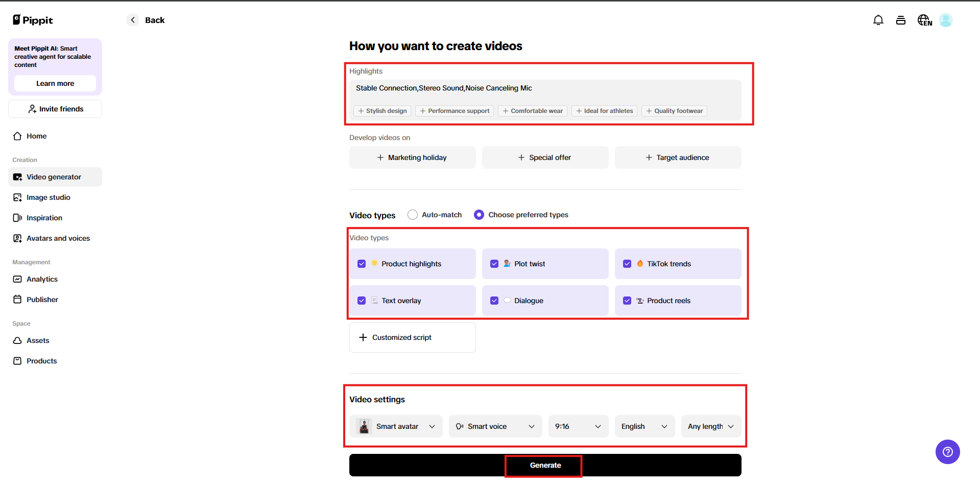Select the Auto-match radio button

[412, 214]
